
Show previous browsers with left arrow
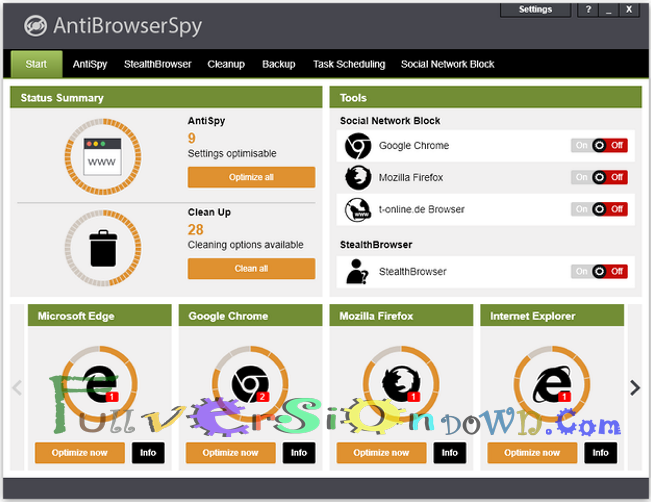tap(17, 387)
